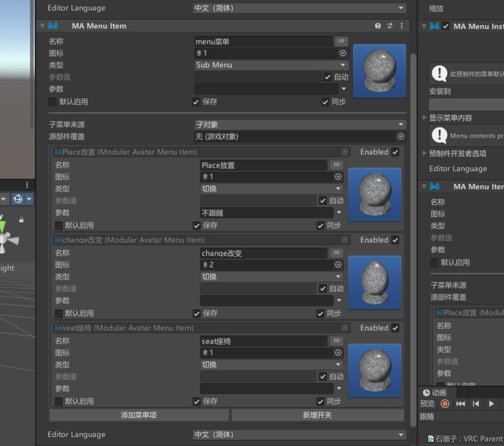Toggle Enabled checkbox for change改变
The width and height of the screenshot is (504, 446).
pos(395,240)
